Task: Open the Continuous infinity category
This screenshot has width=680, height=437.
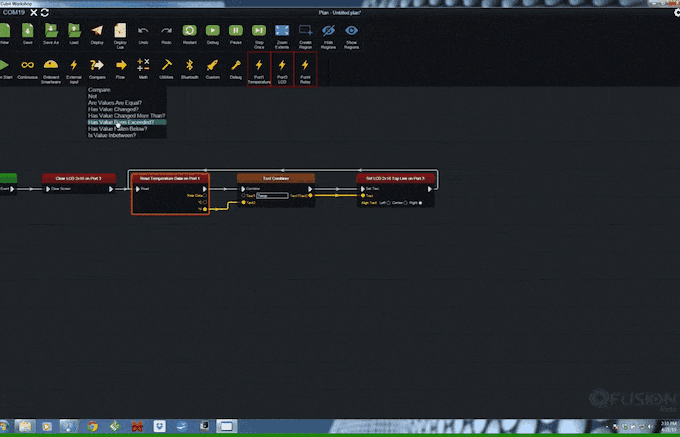Action: [27, 65]
